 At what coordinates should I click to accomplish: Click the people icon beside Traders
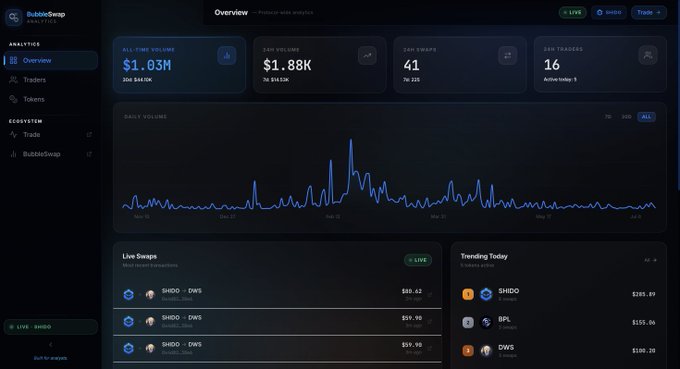coord(13,80)
